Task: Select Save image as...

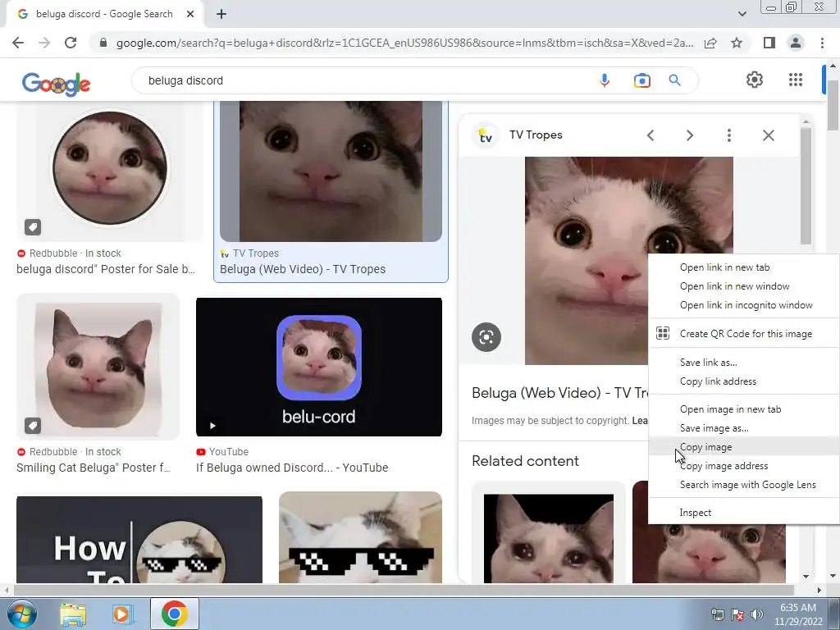Action: 714,428
